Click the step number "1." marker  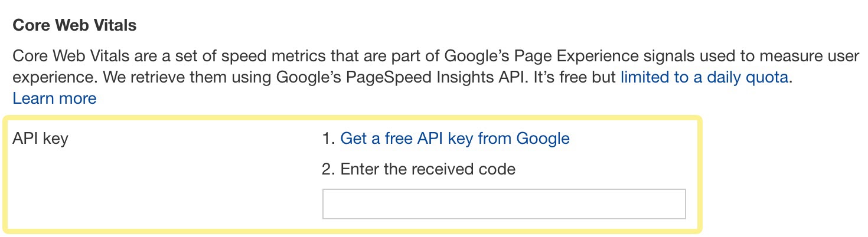[329, 139]
